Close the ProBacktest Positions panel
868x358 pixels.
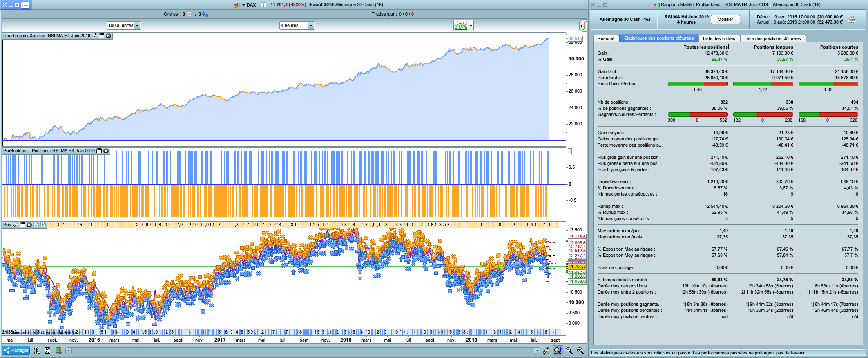click(106, 151)
